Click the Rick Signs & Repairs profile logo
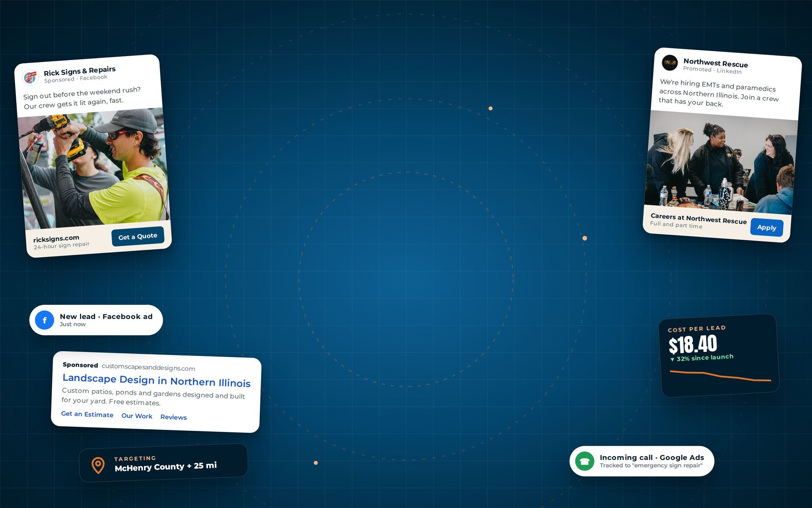The height and width of the screenshot is (508, 812). click(30, 77)
